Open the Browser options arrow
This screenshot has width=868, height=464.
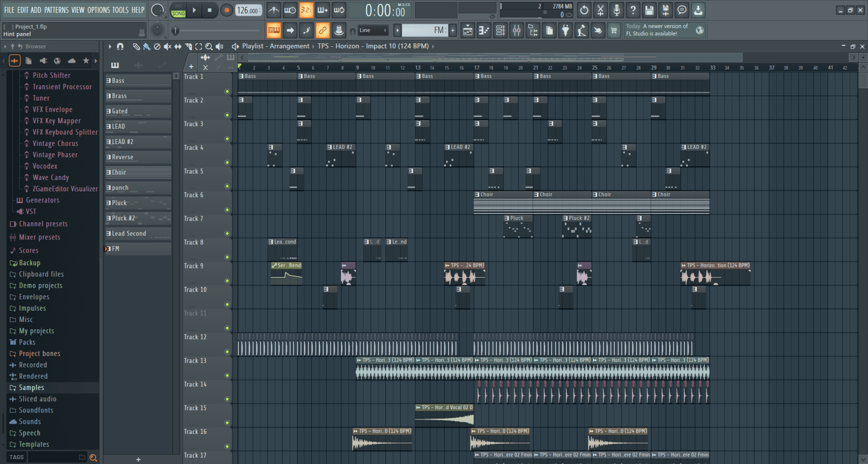click(x=6, y=46)
